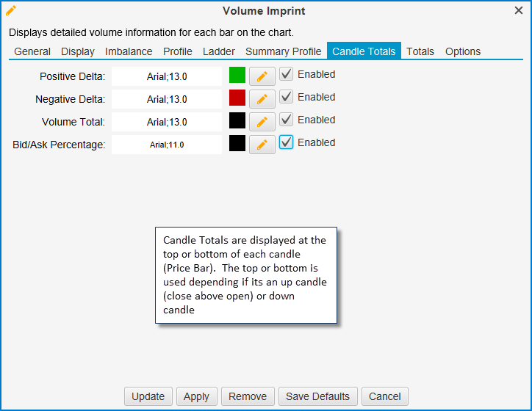Uncheck Enabled for Negative Delta
This screenshot has height=411, width=532.
[287, 97]
